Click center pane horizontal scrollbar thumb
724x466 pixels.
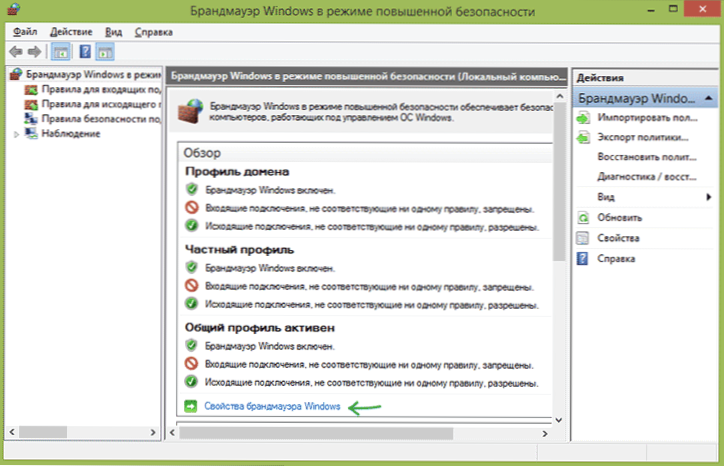pyautogui.click(x=316, y=433)
